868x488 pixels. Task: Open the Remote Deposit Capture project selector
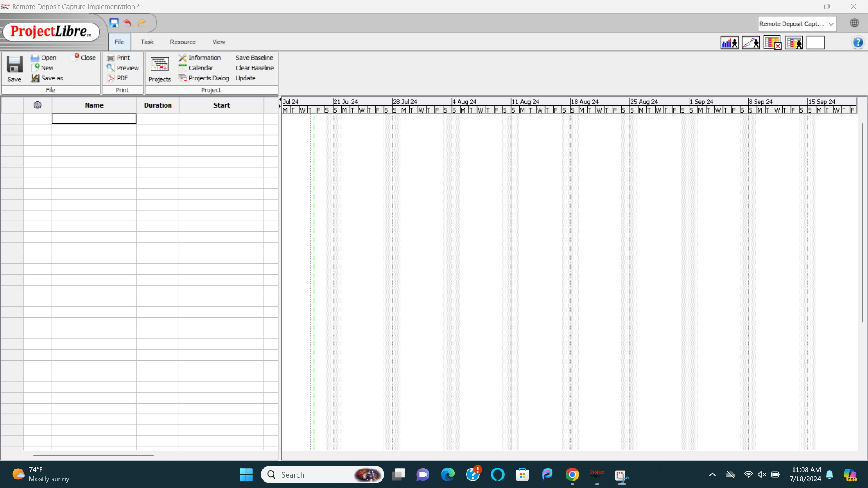(797, 23)
